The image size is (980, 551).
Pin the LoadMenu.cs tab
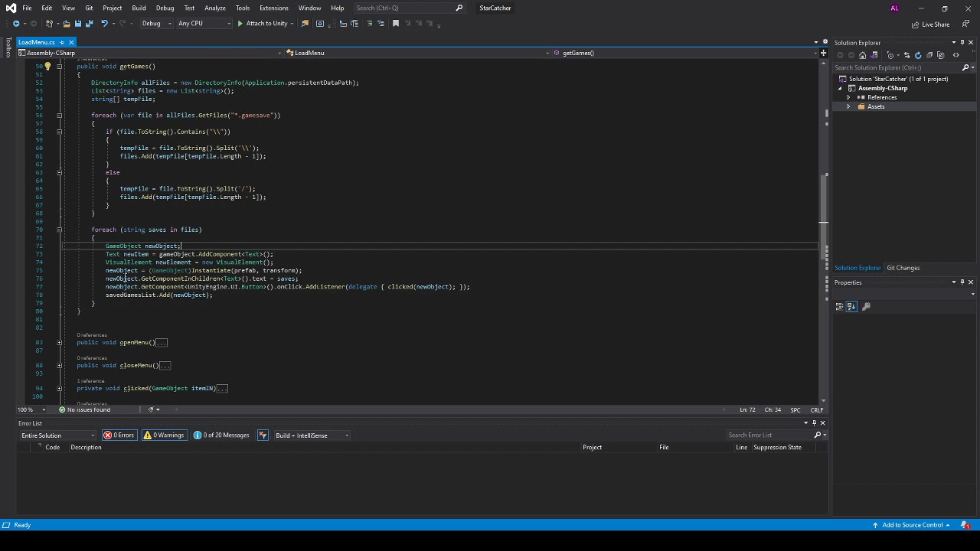click(62, 43)
